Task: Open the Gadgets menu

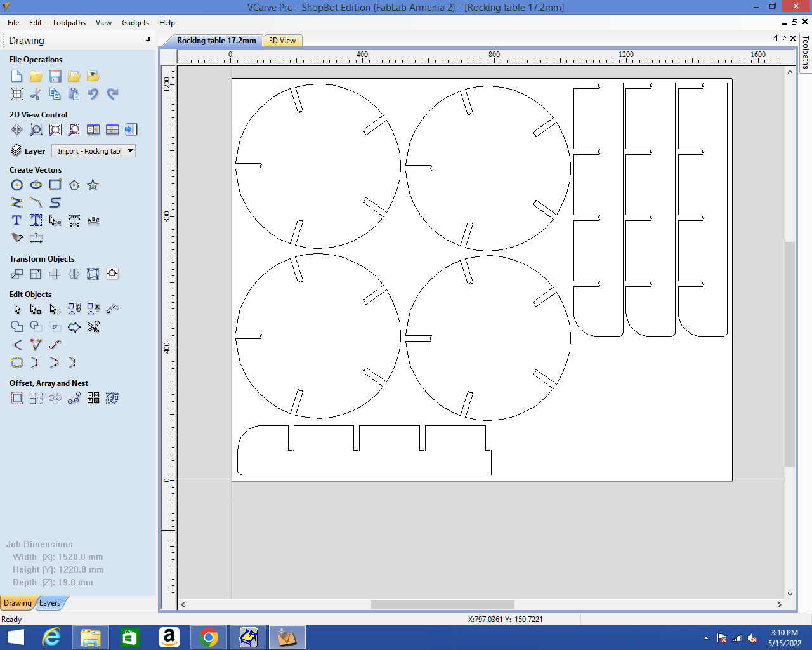Action: pos(135,22)
